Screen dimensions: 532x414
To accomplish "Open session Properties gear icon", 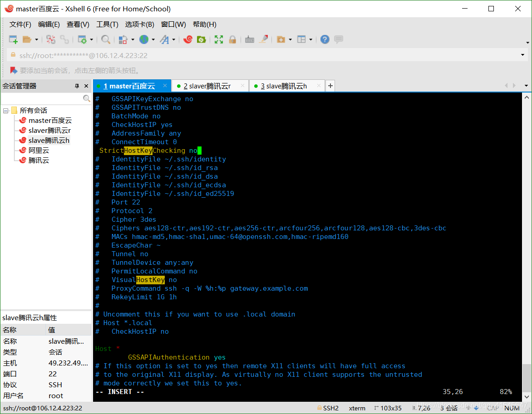I will coord(82,39).
